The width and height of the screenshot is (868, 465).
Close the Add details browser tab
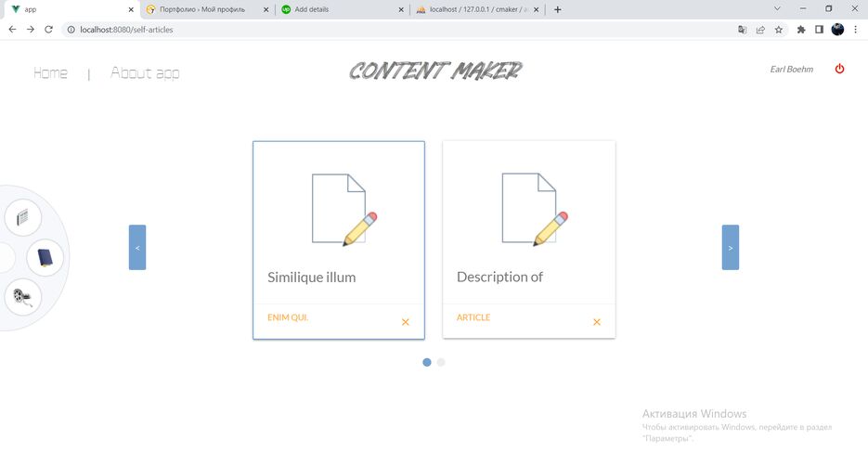(401, 9)
